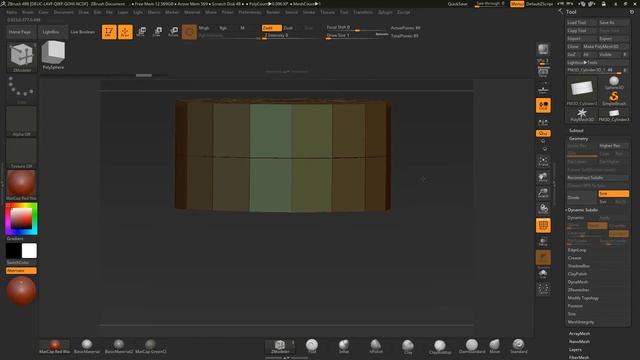Click the BPR render icon
Screen dimensions: 640x360
543,50
